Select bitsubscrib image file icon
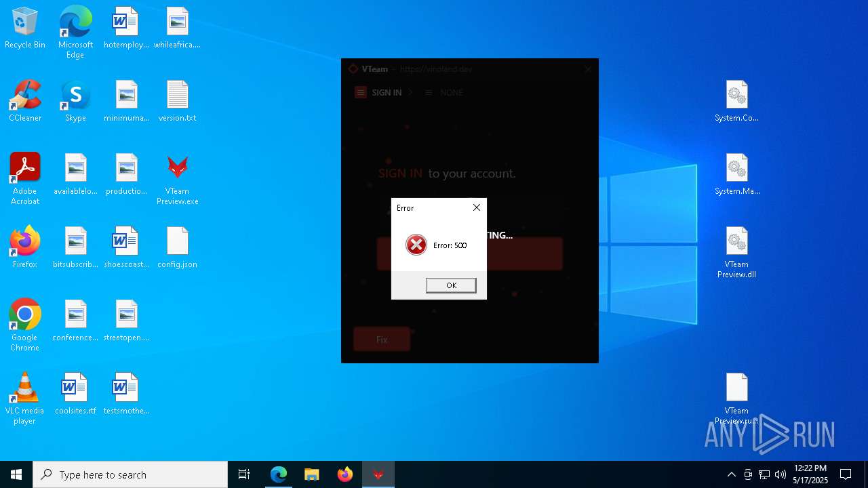The width and height of the screenshot is (868, 488). coord(75,248)
